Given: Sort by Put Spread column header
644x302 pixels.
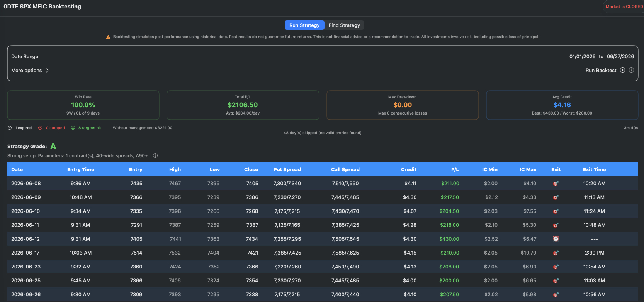Looking at the screenshot, I should pos(287,169).
